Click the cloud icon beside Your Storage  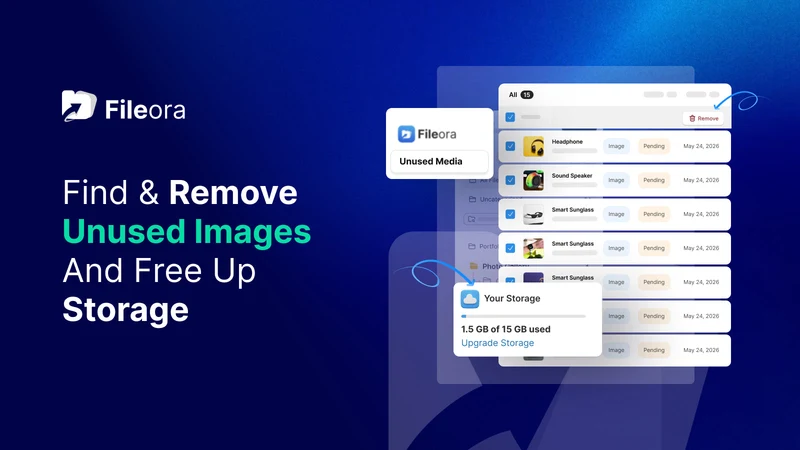pos(470,299)
